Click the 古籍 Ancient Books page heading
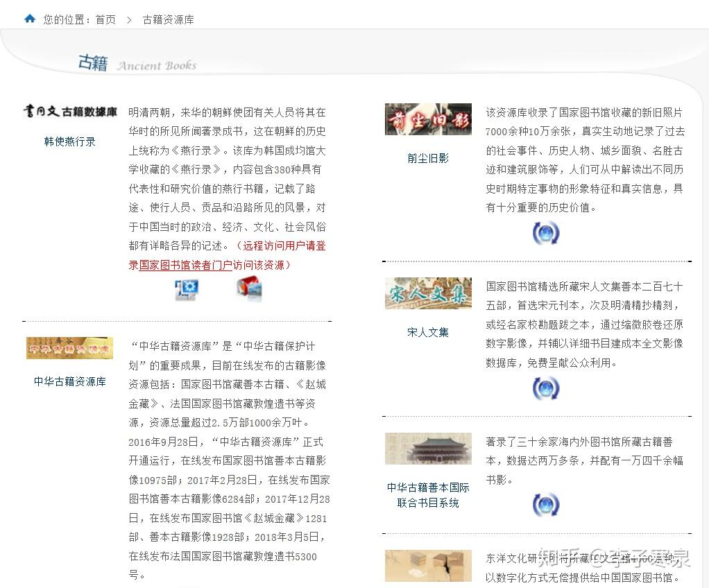This screenshot has height=588, width=709. coord(137,63)
